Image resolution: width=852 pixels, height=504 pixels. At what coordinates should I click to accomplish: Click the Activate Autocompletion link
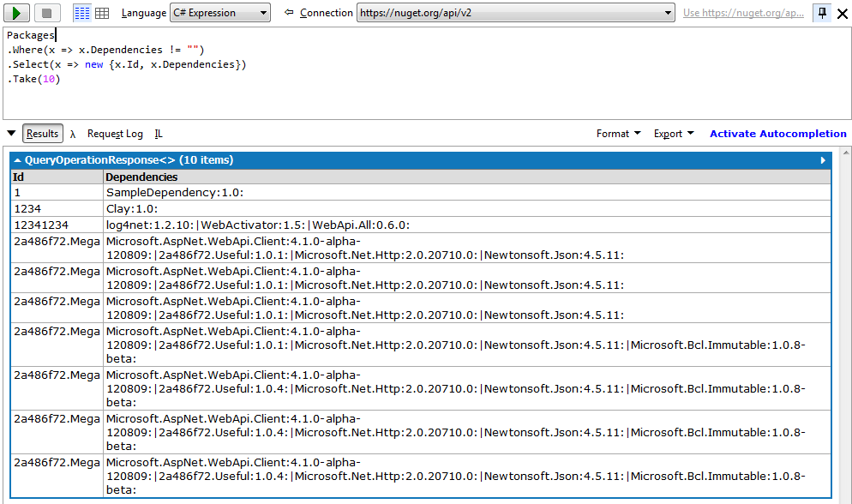[778, 134]
